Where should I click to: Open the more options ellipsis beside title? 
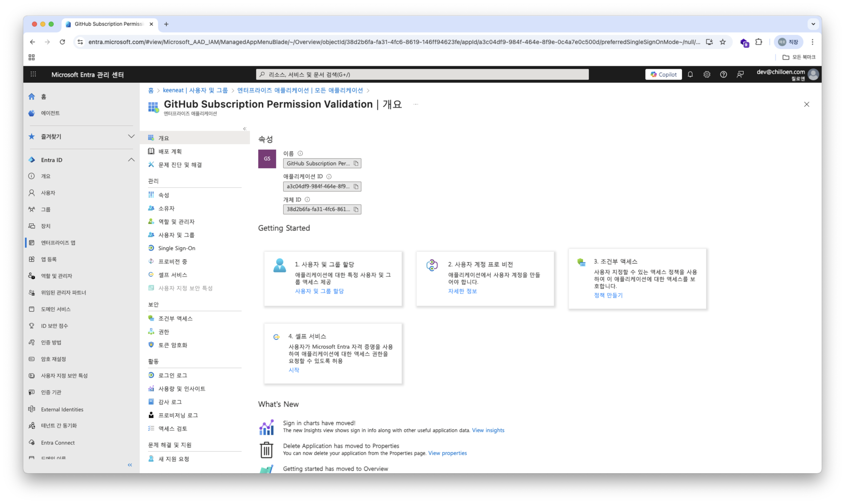[x=416, y=104]
